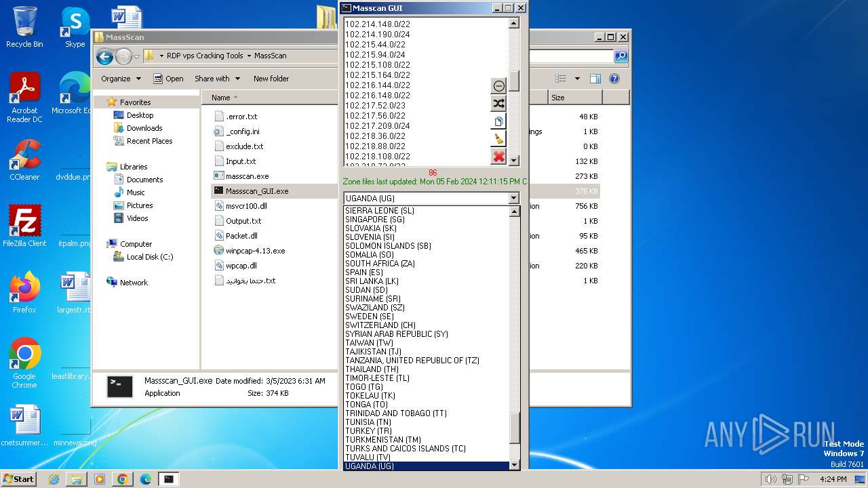Pick TAIWAN (TW) from the dropdown list
The width and height of the screenshot is (868, 488).
(369, 343)
